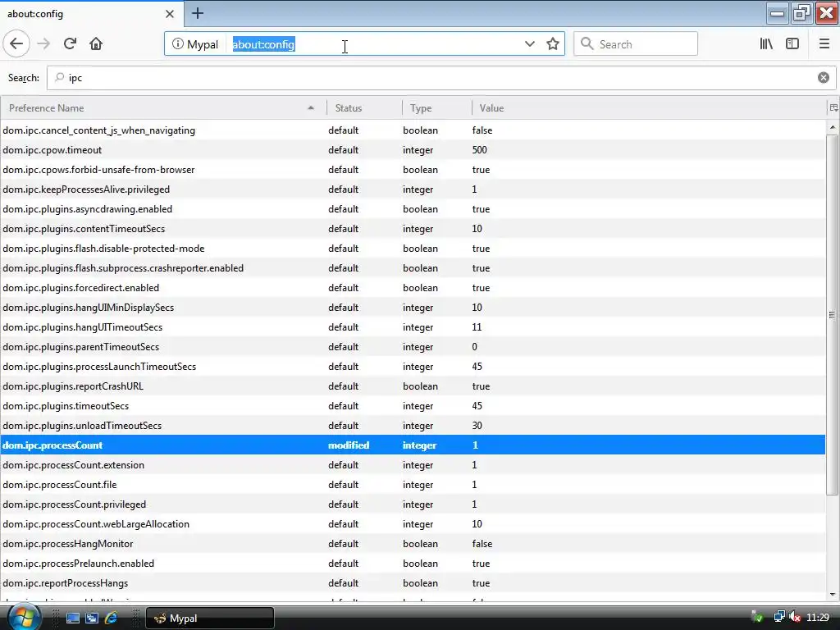Viewport: 840px width, 630px height.
Task: Select dom.ipc.cpows.forbid-unsafe-from-browser row
Action: [x=413, y=170]
